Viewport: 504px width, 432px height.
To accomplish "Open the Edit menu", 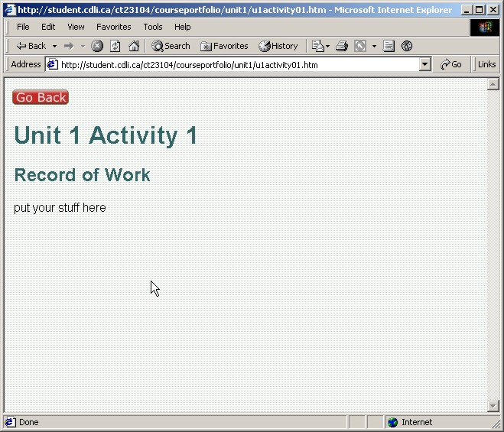I will [48, 27].
